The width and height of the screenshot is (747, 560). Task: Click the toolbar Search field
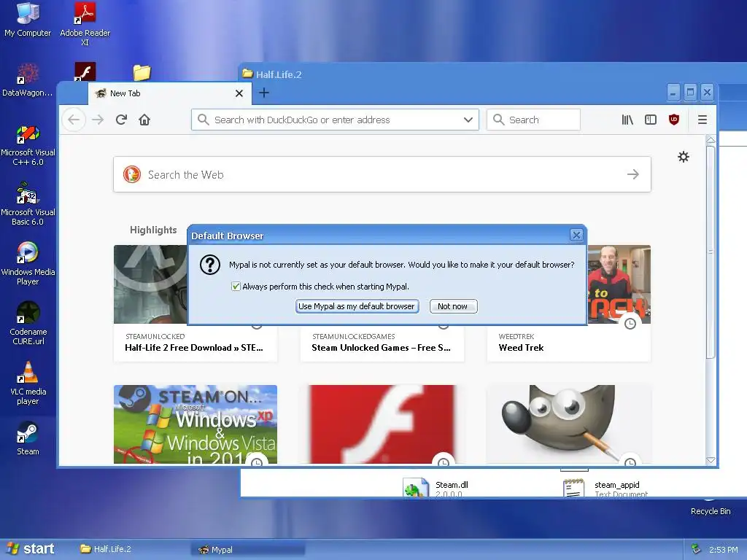pos(533,120)
